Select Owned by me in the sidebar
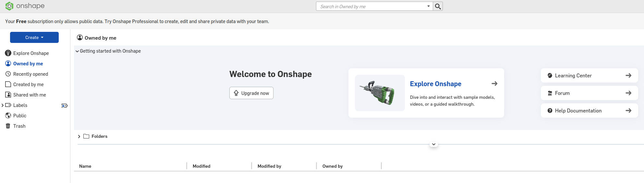 click(x=28, y=64)
